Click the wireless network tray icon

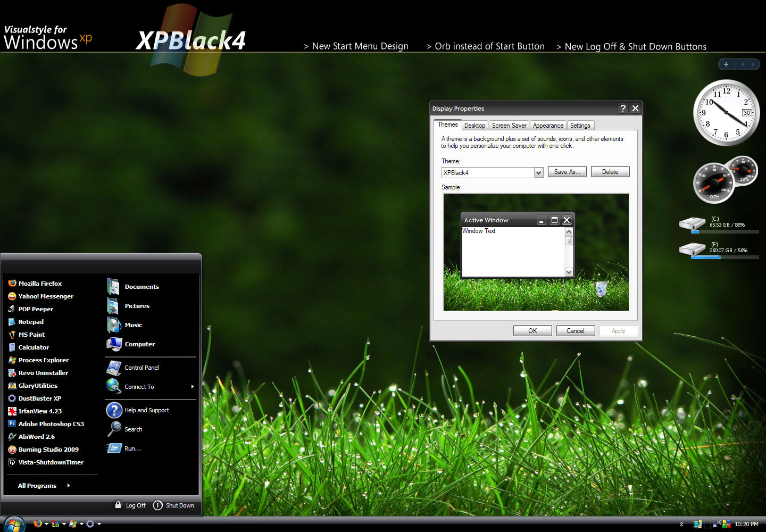(717, 523)
